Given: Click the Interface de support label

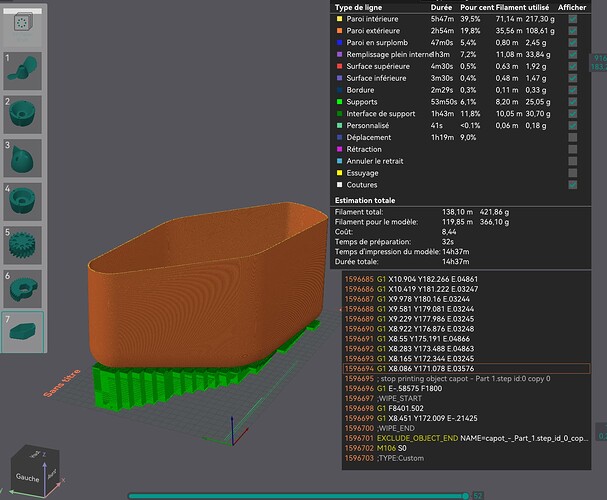Looking at the screenshot, I should tap(381, 114).
